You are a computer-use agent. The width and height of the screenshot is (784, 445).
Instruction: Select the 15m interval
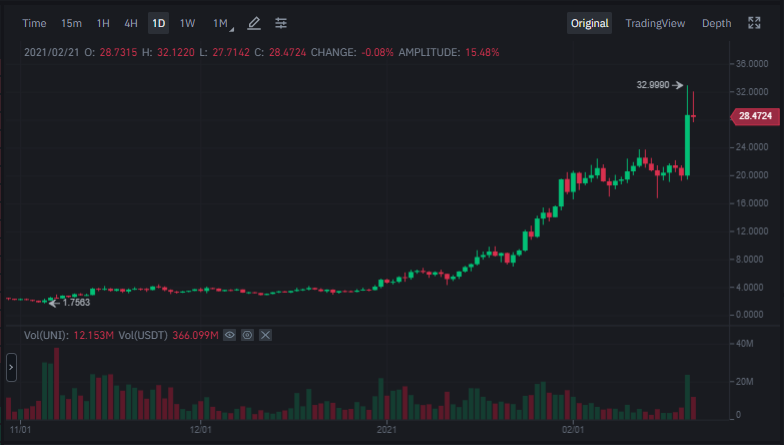point(72,24)
